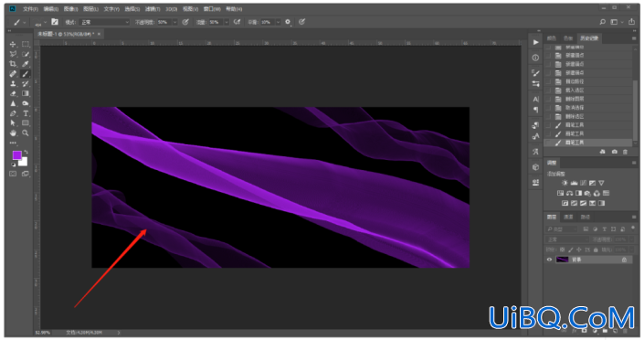Select the Eyedropper tool
The image size is (644, 340).
pyautogui.click(x=26, y=64)
